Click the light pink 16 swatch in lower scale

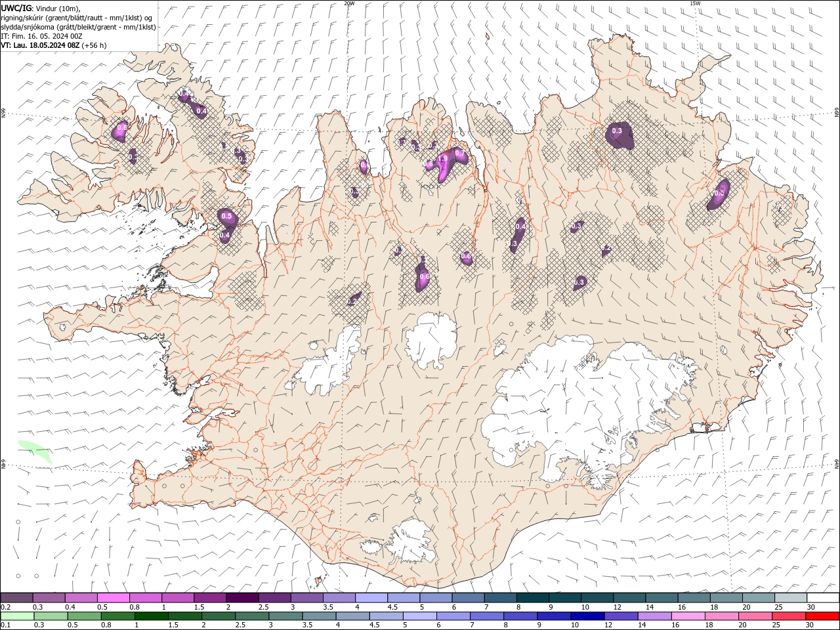tap(688, 616)
